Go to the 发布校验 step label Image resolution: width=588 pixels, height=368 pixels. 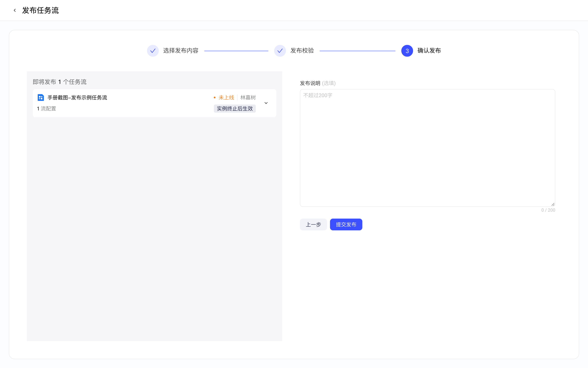click(302, 51)
